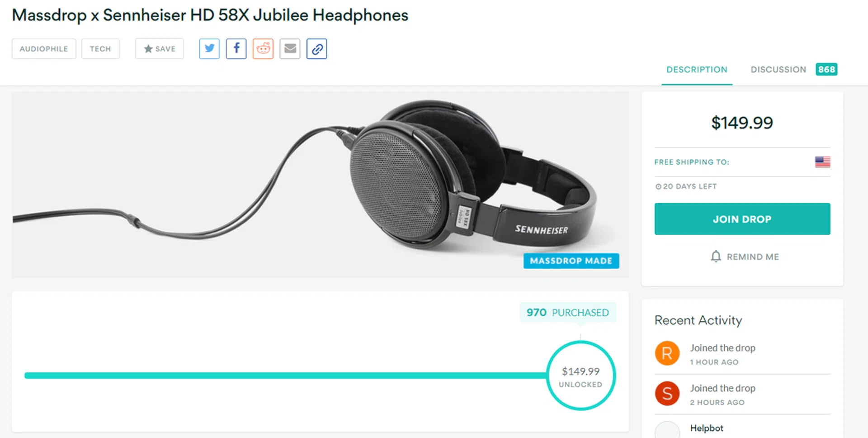Open user R's avatar in Recent Activity

667,353
